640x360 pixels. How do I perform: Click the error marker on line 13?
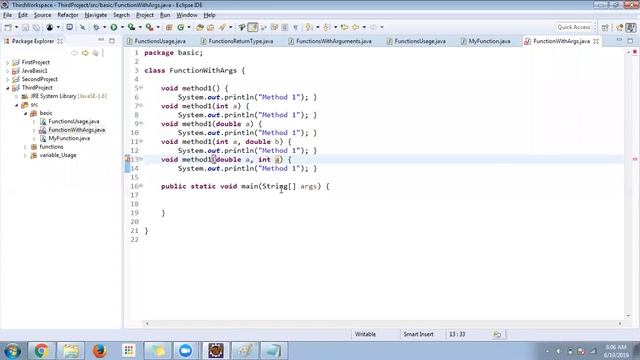point(127,160)
